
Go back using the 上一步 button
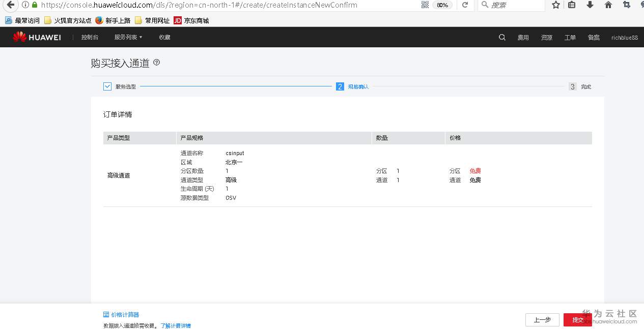[542, 320]
